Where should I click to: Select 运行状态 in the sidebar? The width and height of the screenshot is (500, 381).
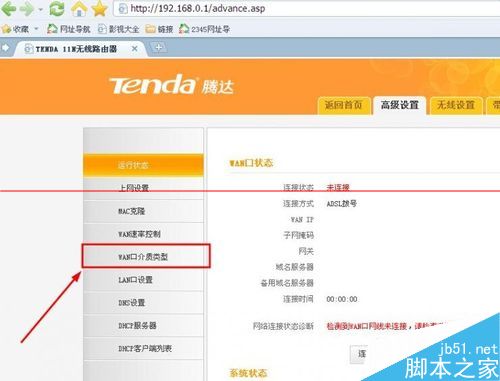(143, 165)
